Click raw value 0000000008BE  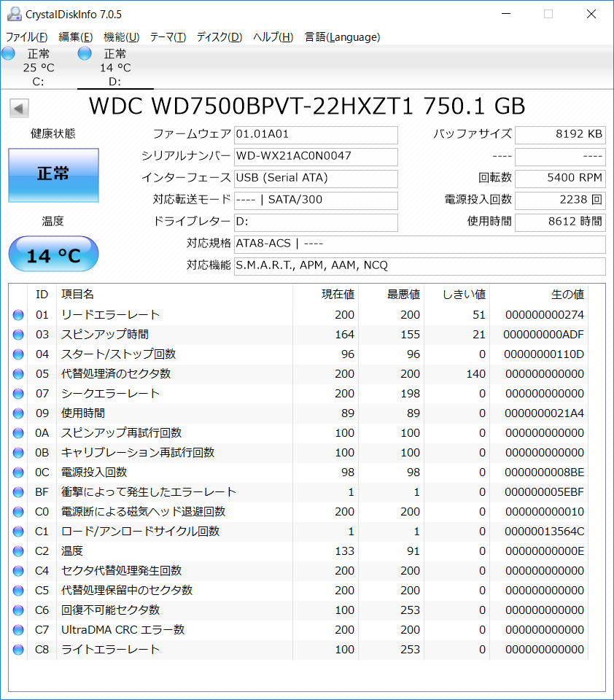544,472
